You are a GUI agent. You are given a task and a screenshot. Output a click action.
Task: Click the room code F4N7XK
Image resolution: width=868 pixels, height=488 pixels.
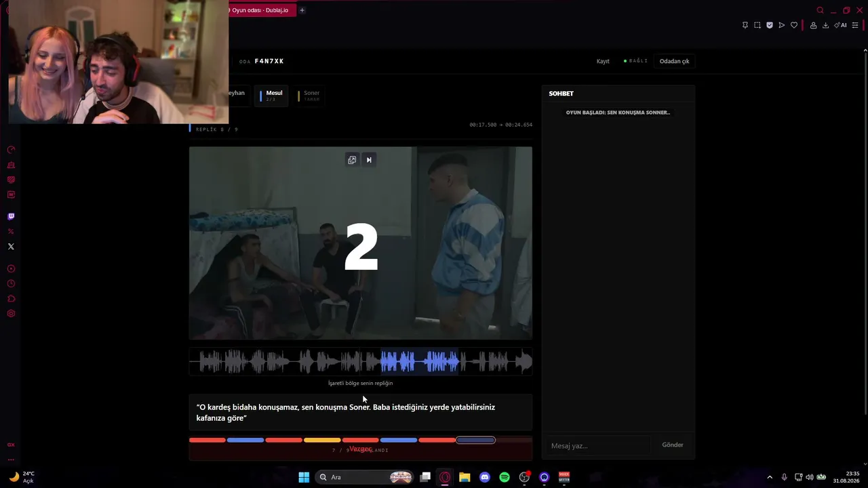point(269,61)
